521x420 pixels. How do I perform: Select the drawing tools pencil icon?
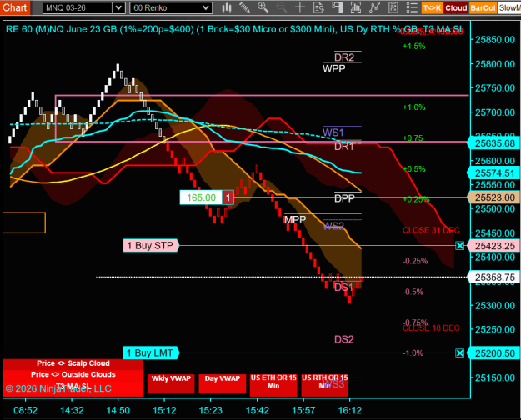click(244, 7)
